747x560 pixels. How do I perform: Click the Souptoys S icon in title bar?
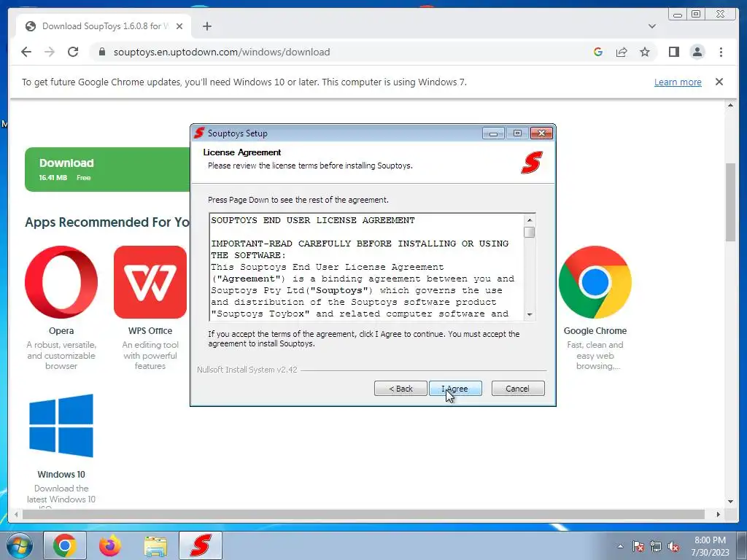tap(199, 133)
